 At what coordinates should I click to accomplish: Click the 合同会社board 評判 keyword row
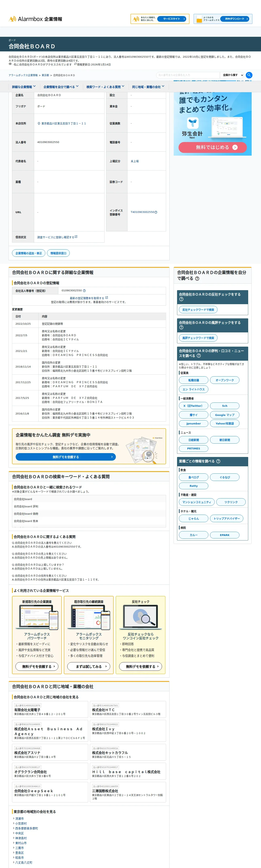pyautogui.click(x=89, y=507)
